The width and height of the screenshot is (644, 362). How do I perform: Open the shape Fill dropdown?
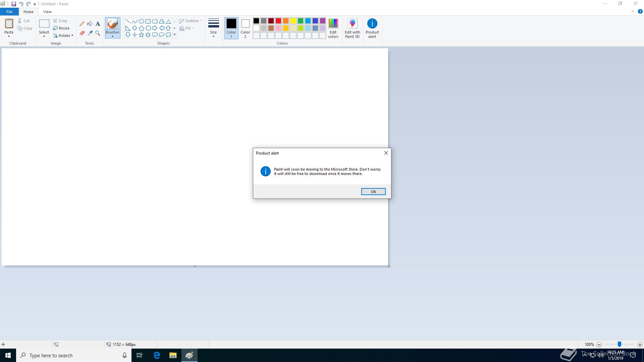point(186,28)
